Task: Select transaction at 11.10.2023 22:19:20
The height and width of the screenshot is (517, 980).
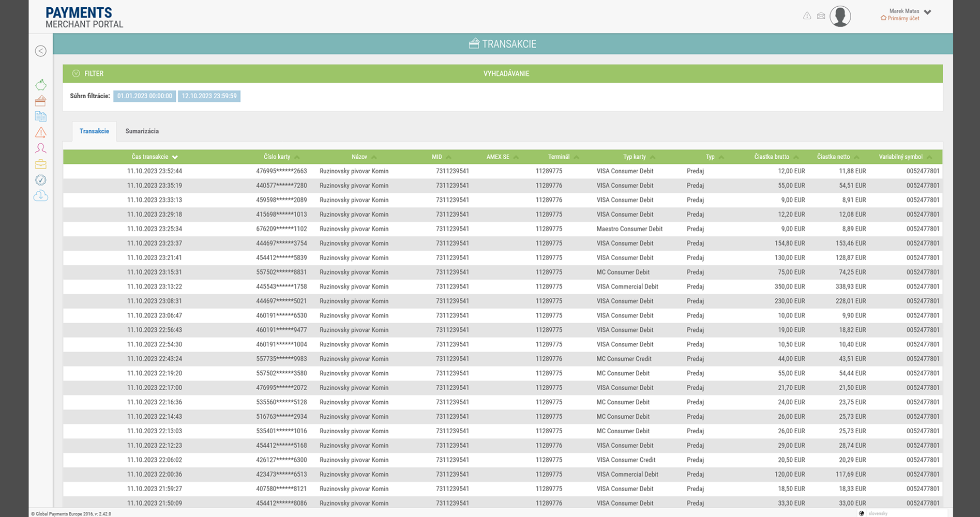Action: coord(155,374)
